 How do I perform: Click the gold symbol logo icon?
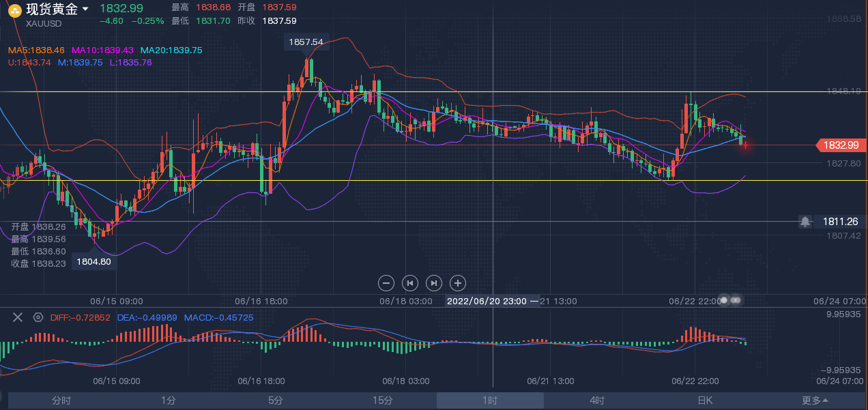(14, 10)
